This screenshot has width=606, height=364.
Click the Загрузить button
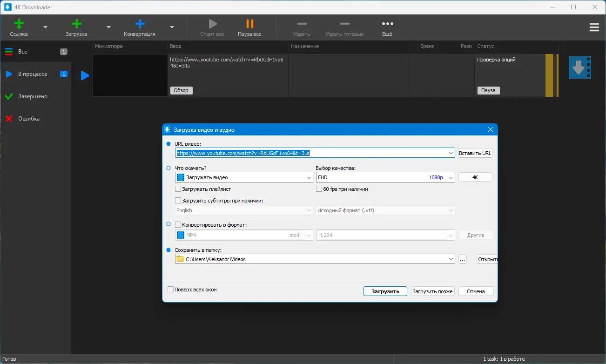point(385,291)
